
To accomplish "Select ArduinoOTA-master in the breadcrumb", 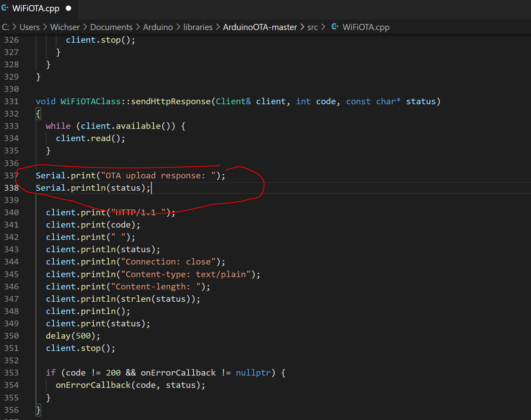I will 260,27.
